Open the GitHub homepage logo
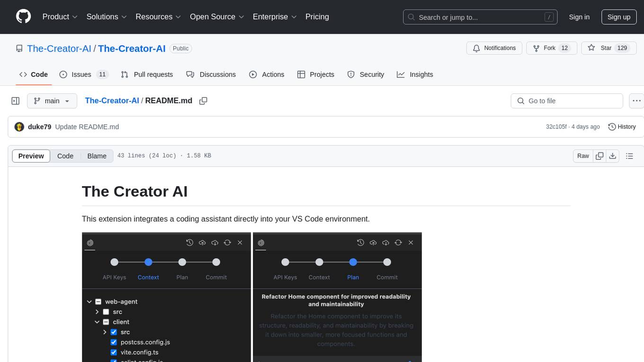Screen dimensions: 644x362 [x=23, y=17]
